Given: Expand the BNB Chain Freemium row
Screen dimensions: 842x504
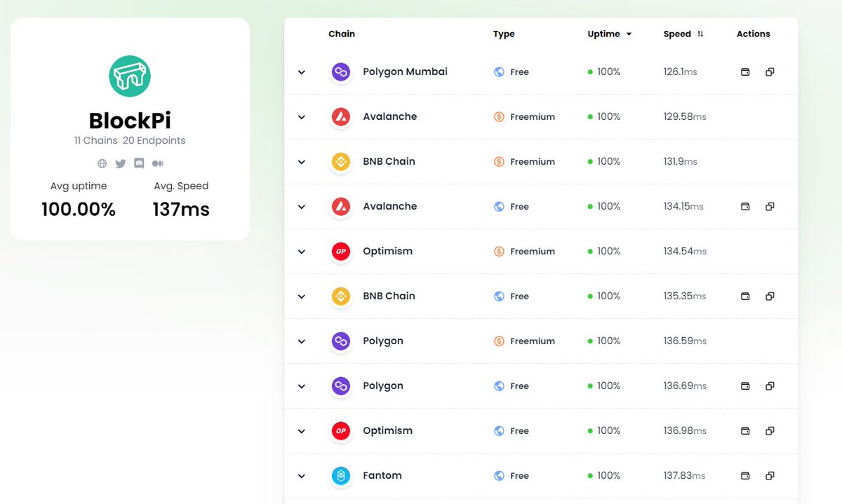Looking at the screenshot, I should pos(302,162).
